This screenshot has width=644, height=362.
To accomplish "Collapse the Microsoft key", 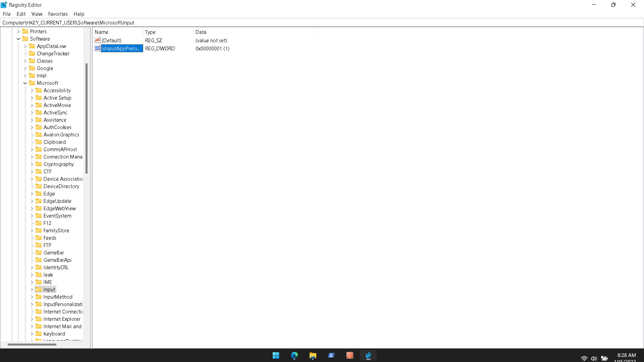I will click(25, 83).
